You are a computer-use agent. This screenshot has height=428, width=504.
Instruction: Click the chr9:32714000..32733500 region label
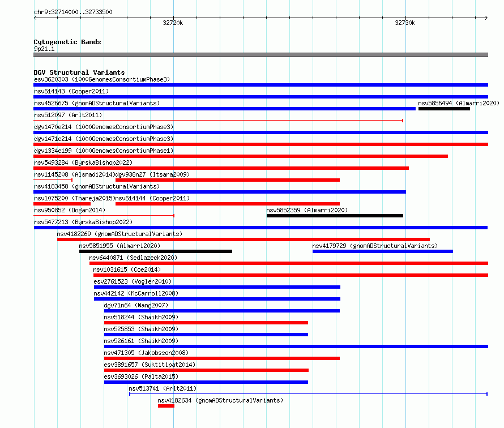[x=73, y=12]
